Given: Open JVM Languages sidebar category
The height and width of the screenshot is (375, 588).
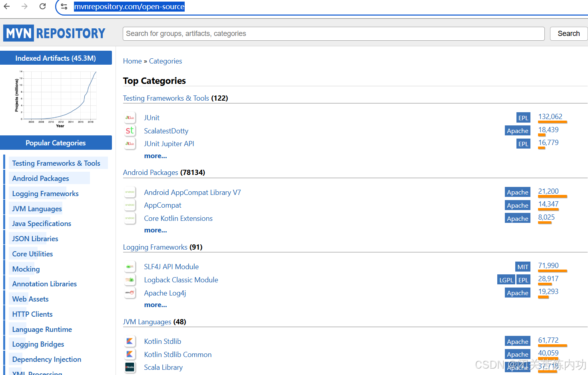Looking at the screenshot, I should click(37, 209).
